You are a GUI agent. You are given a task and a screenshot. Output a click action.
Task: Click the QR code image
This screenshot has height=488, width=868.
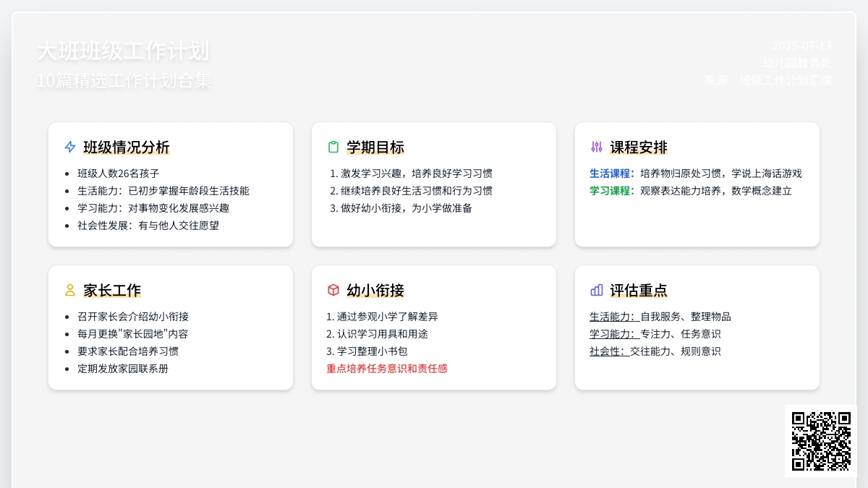820,440
